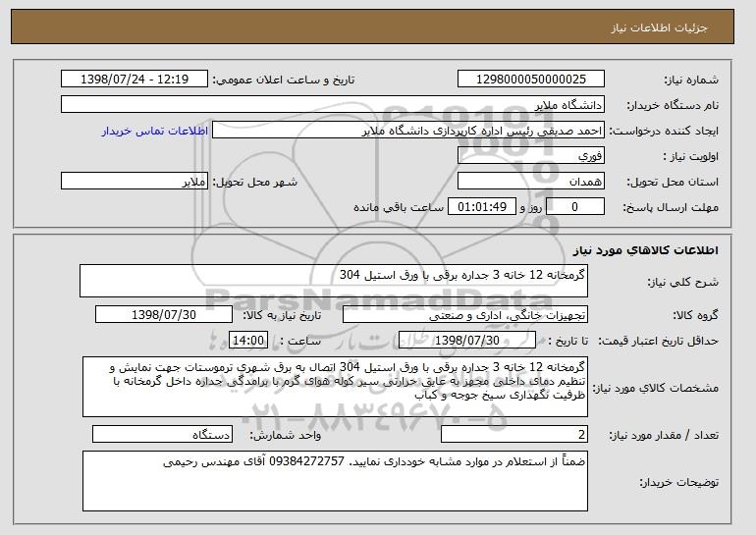The image size is (756, 535).
Task: Click the request creator field احمد صدیقی
Action: point(408,131)
